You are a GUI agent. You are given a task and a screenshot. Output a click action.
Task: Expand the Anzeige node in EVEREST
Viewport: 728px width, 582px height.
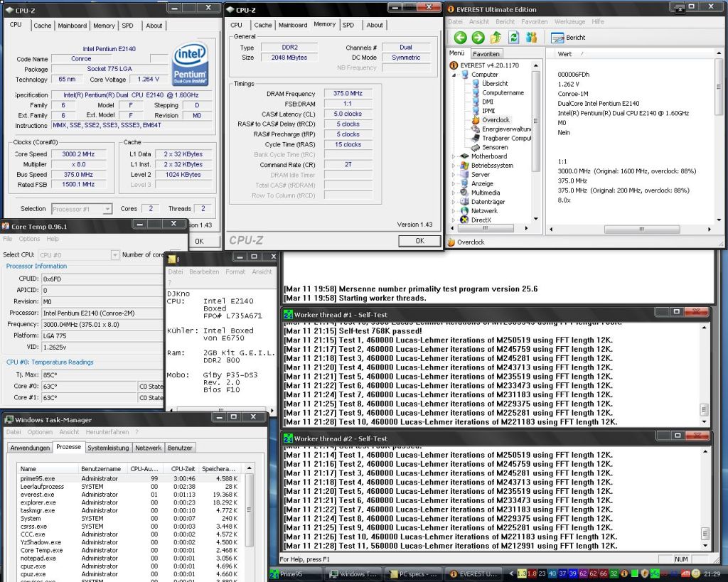point(454,184)
